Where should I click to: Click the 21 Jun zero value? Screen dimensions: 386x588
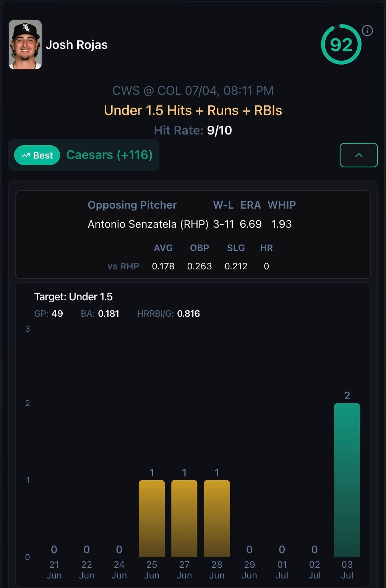point(54,549)
